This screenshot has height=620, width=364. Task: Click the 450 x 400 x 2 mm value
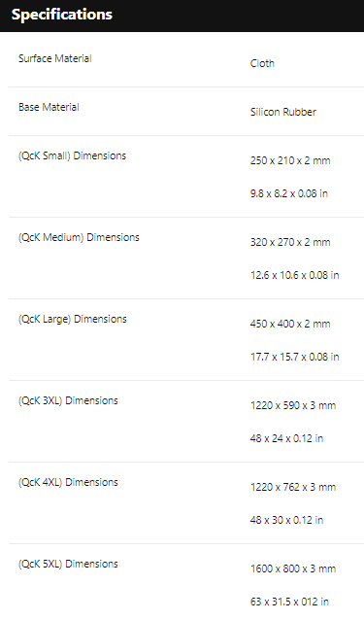(x=290, y=324)
